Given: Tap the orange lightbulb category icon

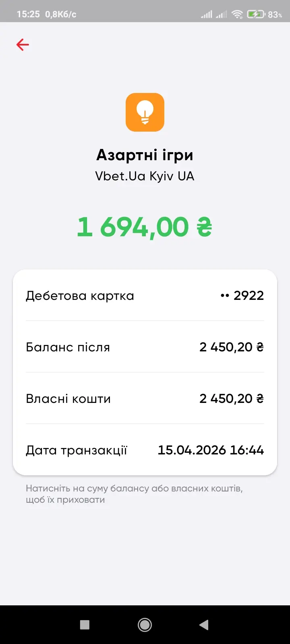Looking at the screenshot, I should point(145,112).
